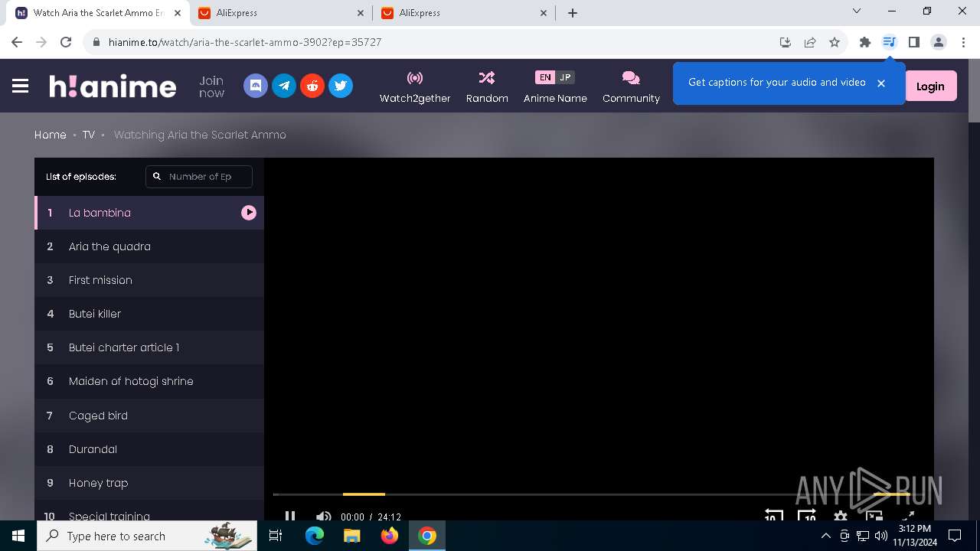Go to Home breadcrumb
The image size is (980, 551).
click(x=51, y=135)
